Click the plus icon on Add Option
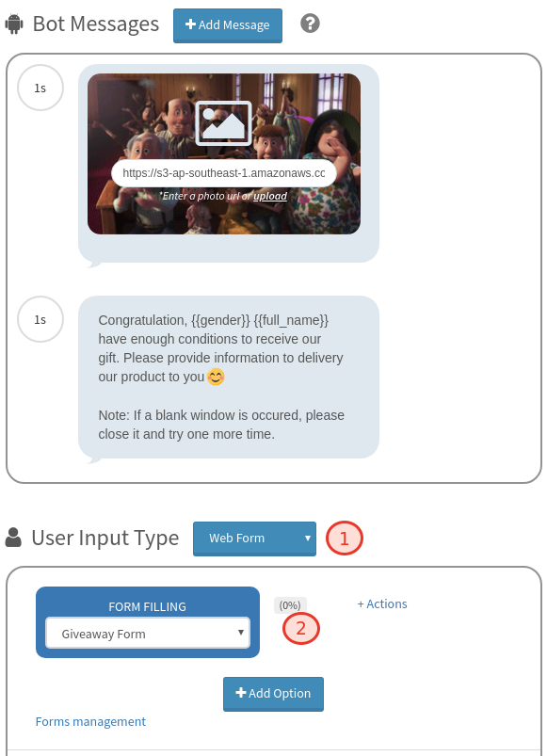The image size is (547, 756). (x=240, y=693)
